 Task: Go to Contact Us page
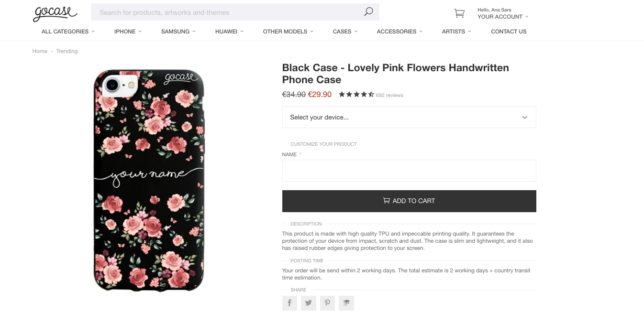[509, 32]
